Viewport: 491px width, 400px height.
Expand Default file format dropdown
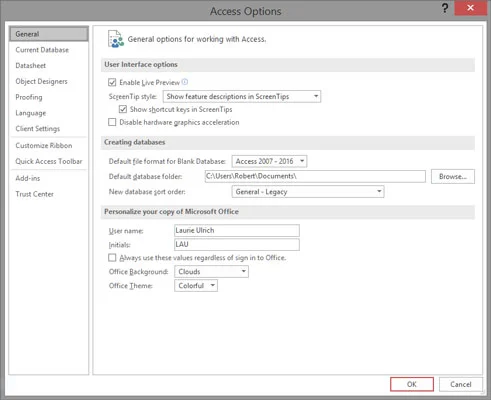point(269,161)
